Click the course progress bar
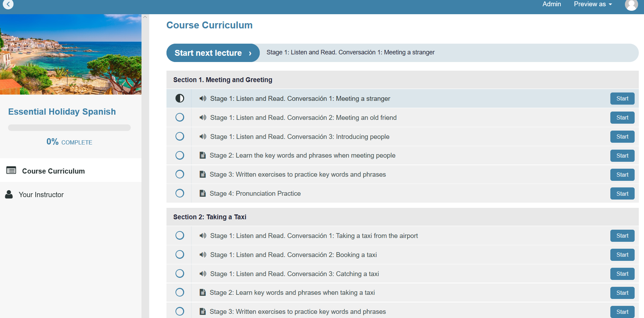 tap(69, 127)
